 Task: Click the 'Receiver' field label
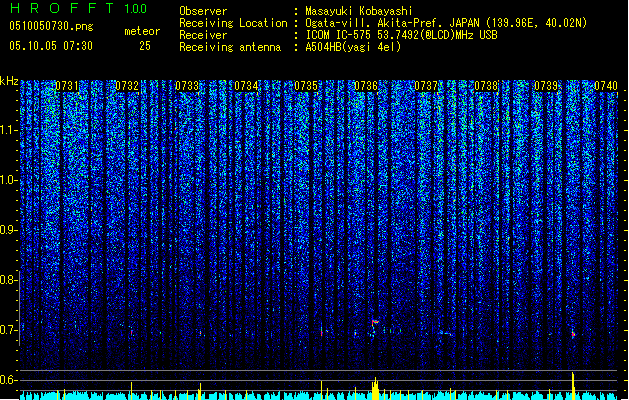[x=203, y=35]
